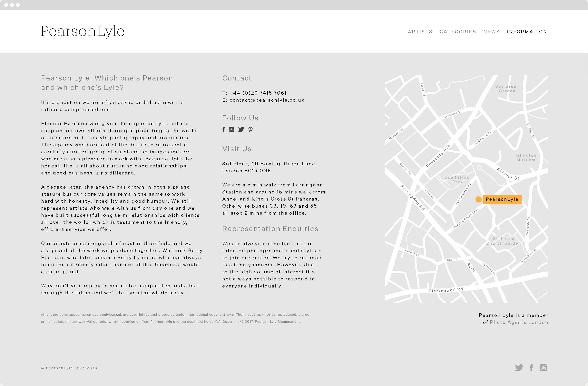Open the Pinterest icon under Follow Us
The width and height of the screenshot is (588, 386).
coord(250,130)
